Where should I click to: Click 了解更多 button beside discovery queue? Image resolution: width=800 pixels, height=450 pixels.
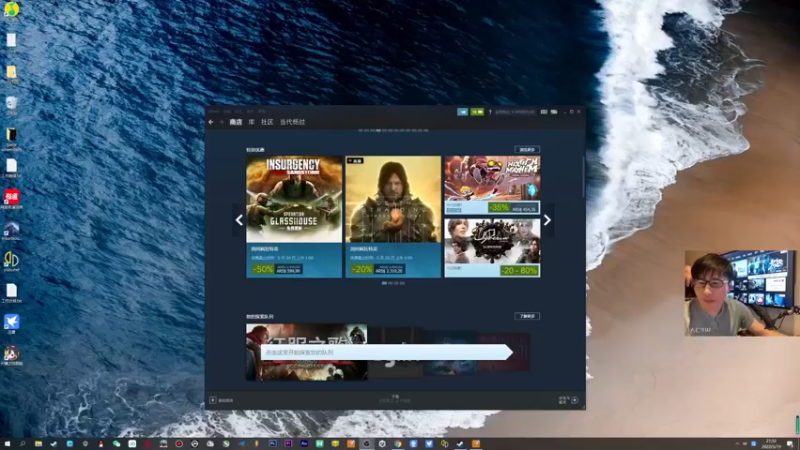click(527, 316)
